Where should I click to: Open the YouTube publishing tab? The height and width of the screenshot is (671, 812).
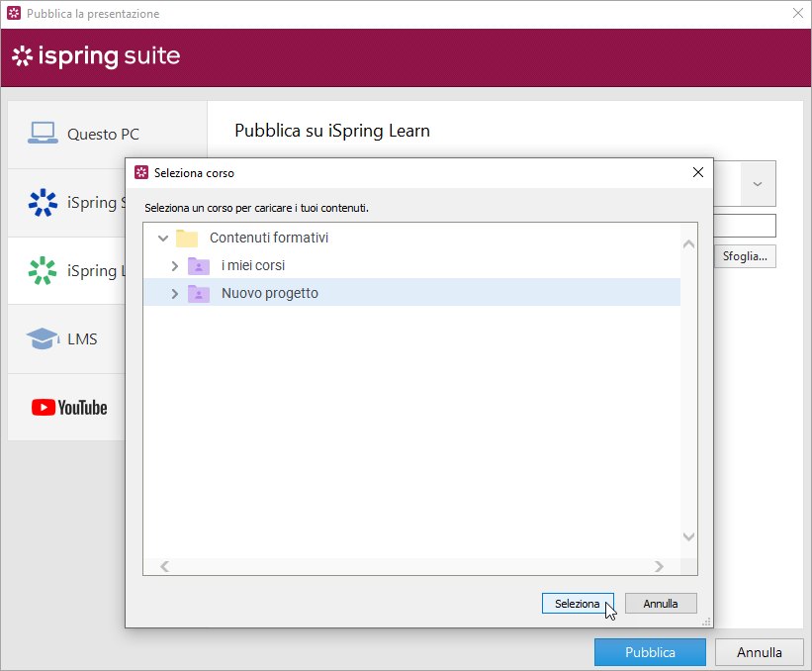pyautogui.click(x=69, y=407)
